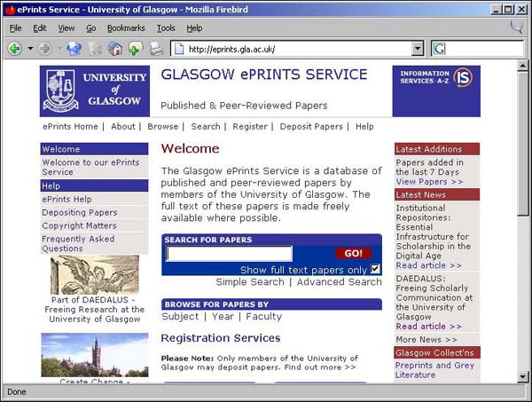This screenshot has height=402, width=532.
Task: Open the View menu
Action: (66, 28)
